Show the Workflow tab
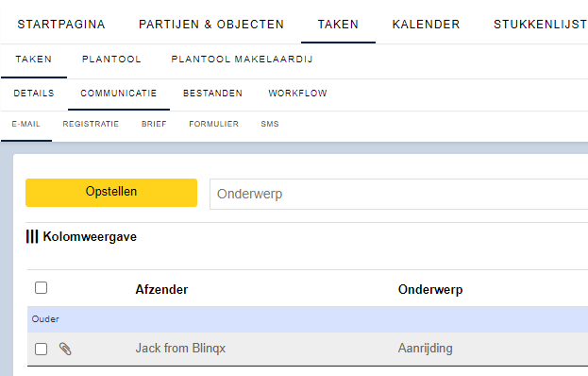Image resolution: width=588 pixels, height=376 pixels. 297,94
